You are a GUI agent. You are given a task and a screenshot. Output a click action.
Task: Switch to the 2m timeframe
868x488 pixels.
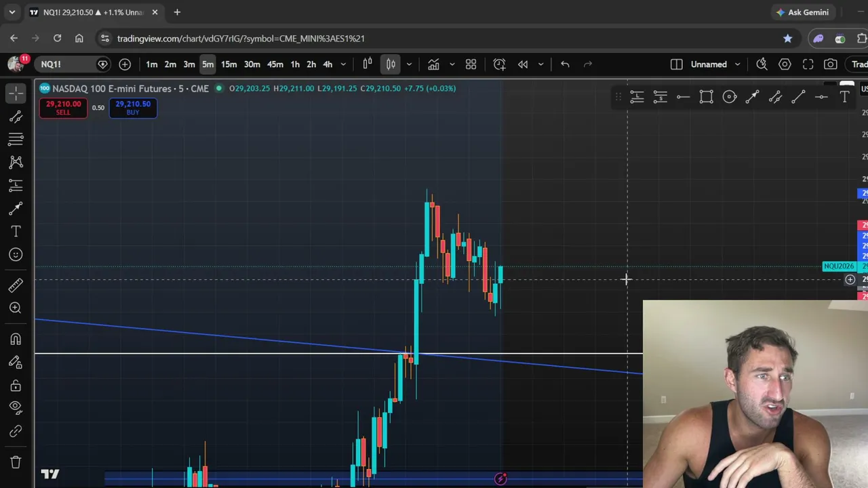coord(170,64)
